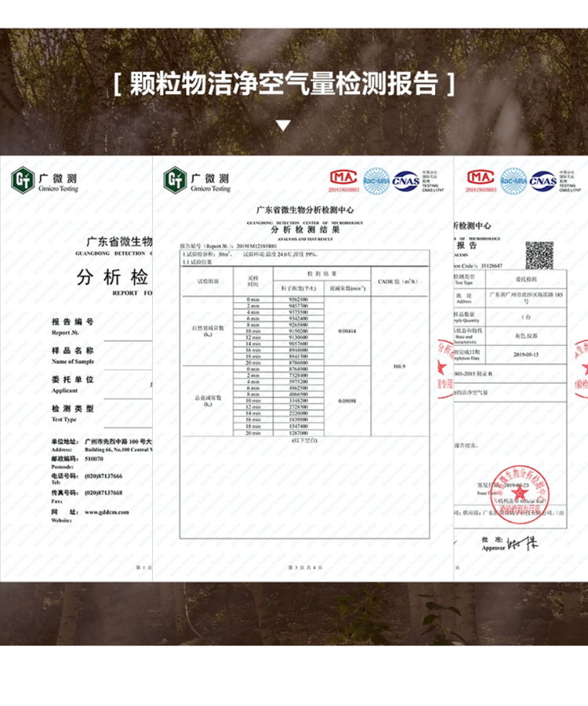Click the Gmicro Testing logo on the center report
Image resolution: width=588 pixels, height=706 pixels.
click(197, 180)
